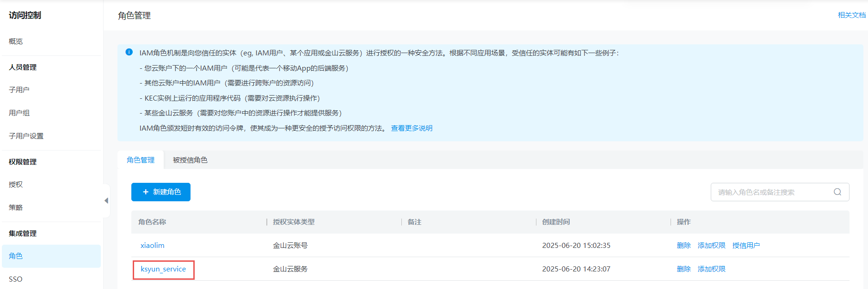Click the blue info icon in banner
Screen dimensions: 868x289
point(129,52)
